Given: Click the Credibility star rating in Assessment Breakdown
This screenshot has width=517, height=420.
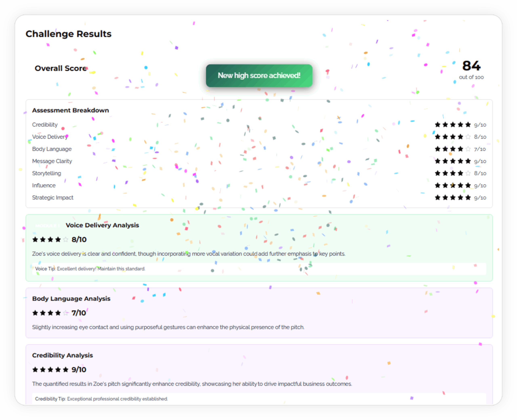Looking at the screenshot, I should coord(452,125).
